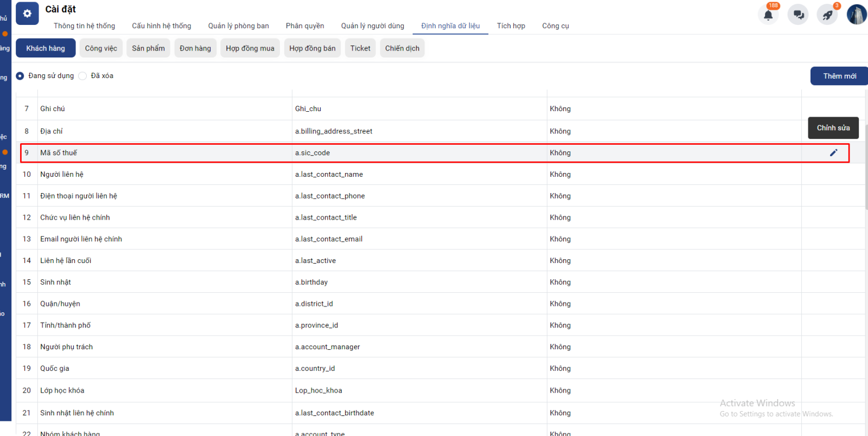This screenshot has width=868, height=436.
Task: Click the settings gear icon beside Cài đặt
Action: (x=27, y=14)
